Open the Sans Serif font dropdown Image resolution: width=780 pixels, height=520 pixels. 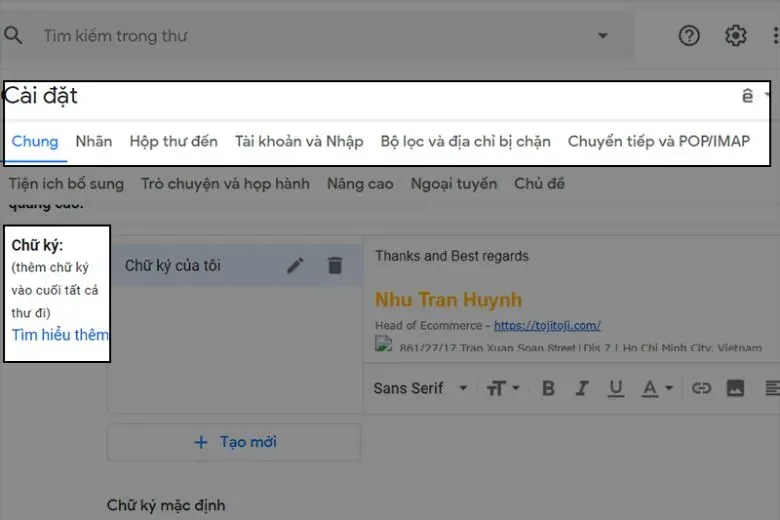420,388
